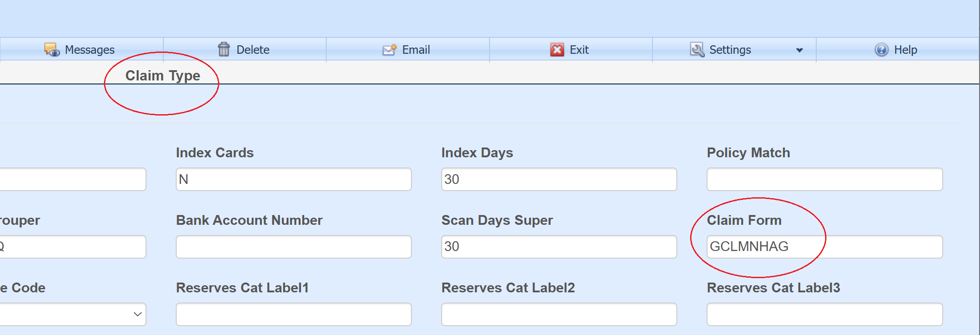The width and height of the screenshot is (980, 335).
Task: Click into the Index Cards field
Action: tap(293, 179)
